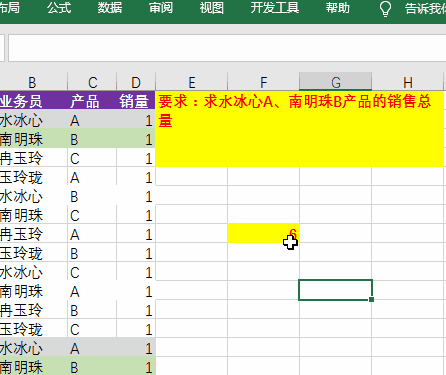This screenshot has width=446, height=375.
Task: Select product cell C beside second 南明珠
Action: pos(92,215)
